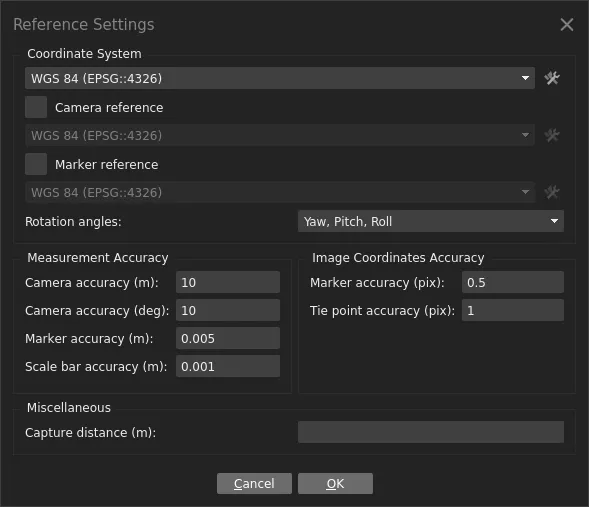Viewport: 589px width, 507px height.
Task: Open the camera reference coordinate system dropdown
Action: coord(280,135)
